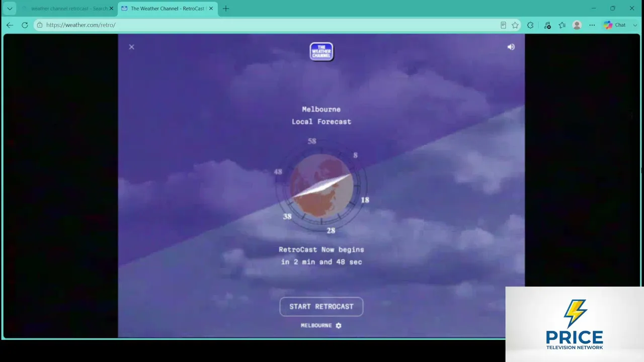Screen dimensions: 644x362
Task: Close The Weather Channel - RetroCast tab
Action: (x=211, y=9)
